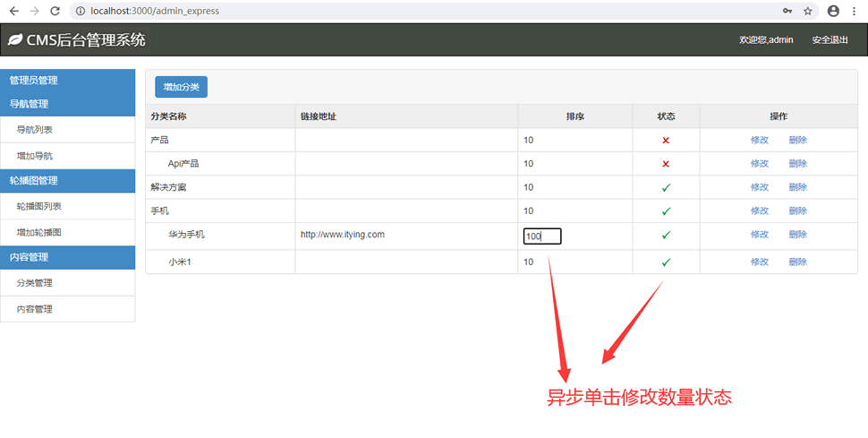This screenshot has height=438, width=868.
Task: Reload the page with the refresh icon
Action: pyautogui.click(x=55, y=11)
